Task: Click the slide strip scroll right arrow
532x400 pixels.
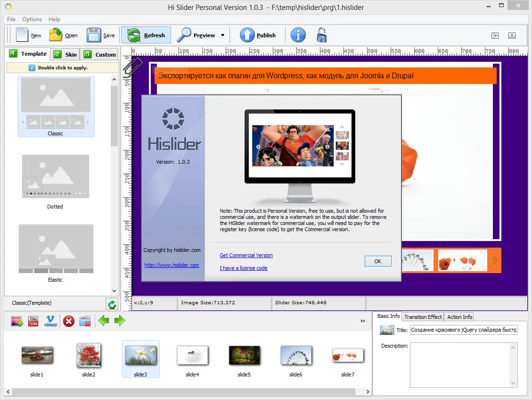Action: pyautogui.click(x=368, y=392)
